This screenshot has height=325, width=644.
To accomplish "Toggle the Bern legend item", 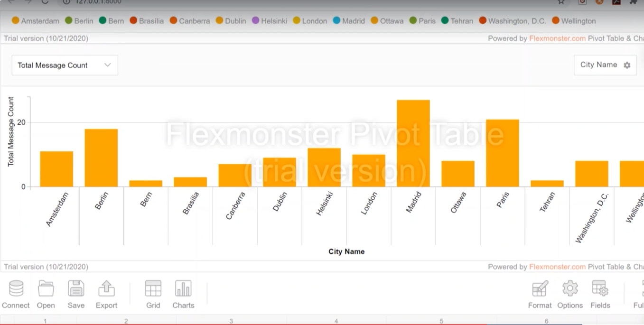I will pyautogui.click(x=112, y=21).
